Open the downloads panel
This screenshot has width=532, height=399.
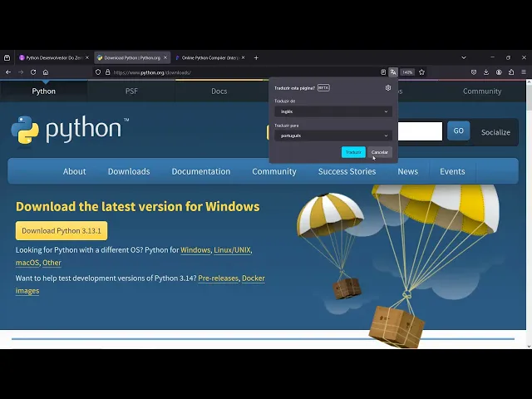[x=486, y=72]
